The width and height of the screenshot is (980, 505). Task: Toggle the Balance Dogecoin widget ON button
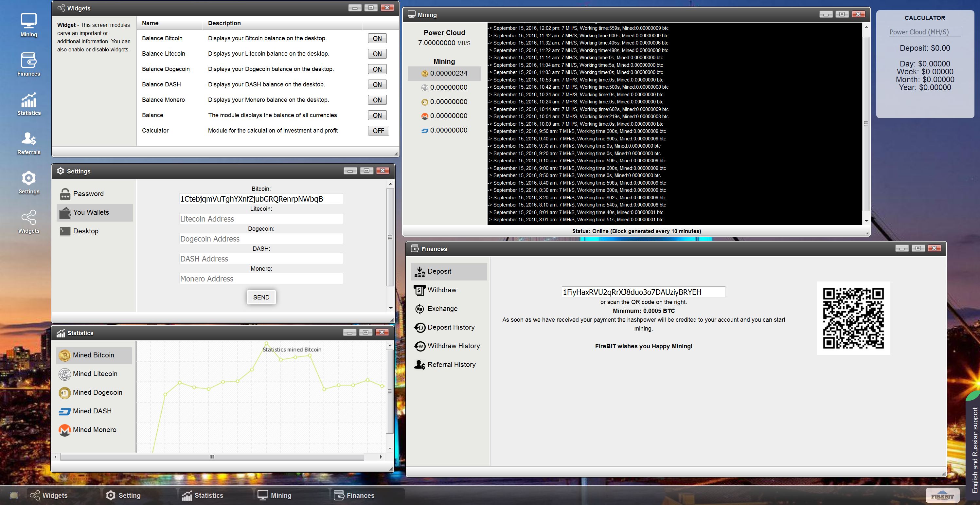(377, 69)
